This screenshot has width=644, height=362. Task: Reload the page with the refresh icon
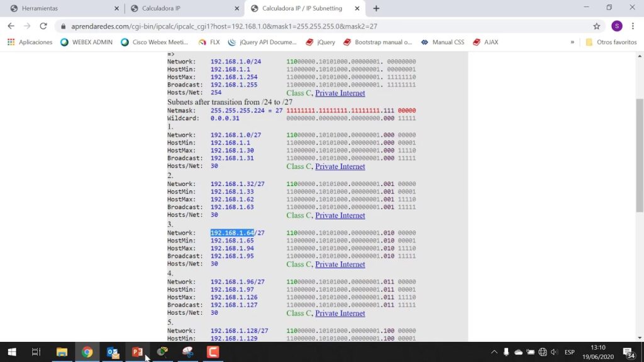point(43,26)
